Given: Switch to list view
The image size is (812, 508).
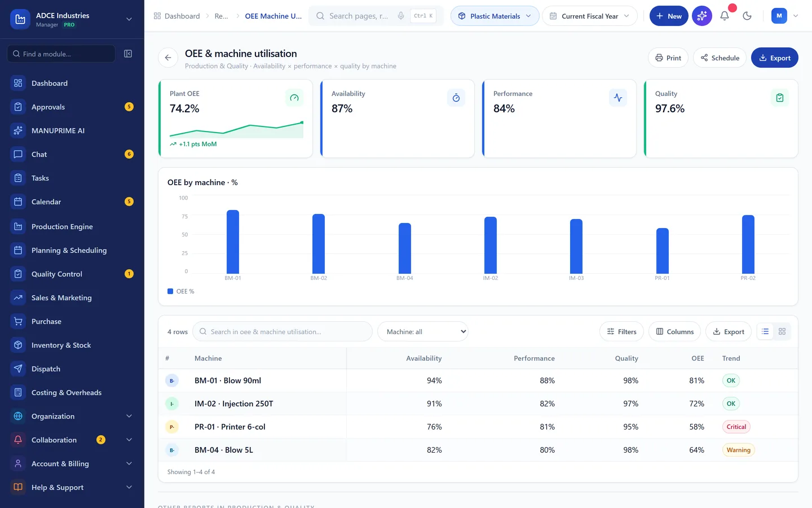Looking at the screenshot, I should (x=765, y=331).
